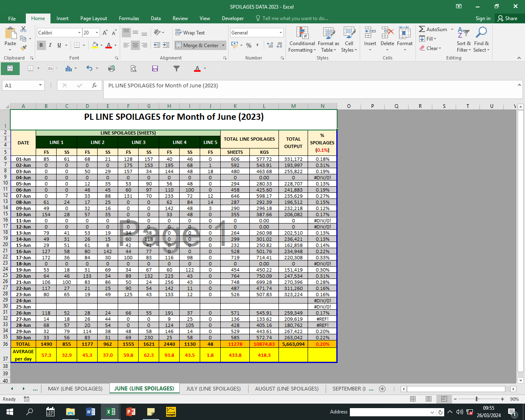525x420 pixels.
Task: Toggle Italic formatting
Action: [x=50, y=45]
